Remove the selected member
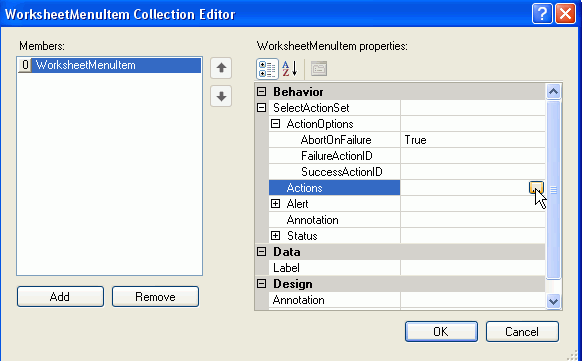 (156, 296)
